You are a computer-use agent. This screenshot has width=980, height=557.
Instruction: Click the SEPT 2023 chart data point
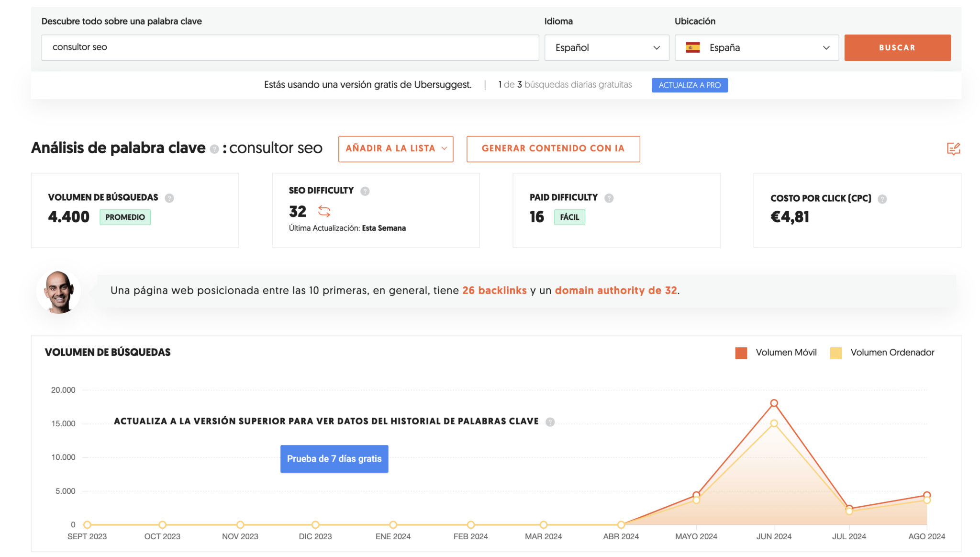click(87, 524)
